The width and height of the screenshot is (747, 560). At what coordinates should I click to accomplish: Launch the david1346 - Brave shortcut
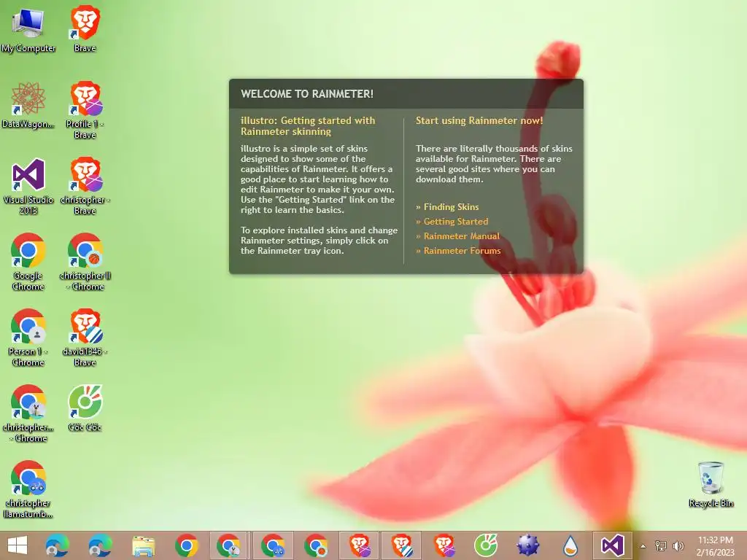pos(85,338)
